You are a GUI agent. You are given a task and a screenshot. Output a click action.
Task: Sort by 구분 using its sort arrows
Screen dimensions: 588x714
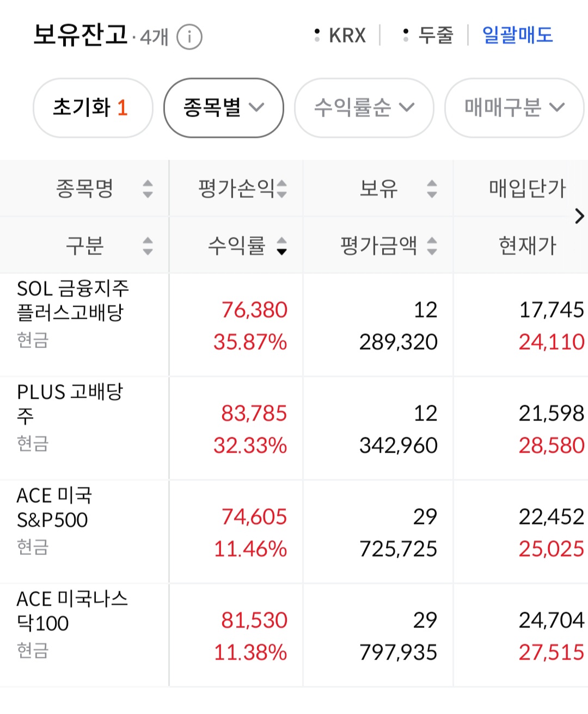(148, 246)
